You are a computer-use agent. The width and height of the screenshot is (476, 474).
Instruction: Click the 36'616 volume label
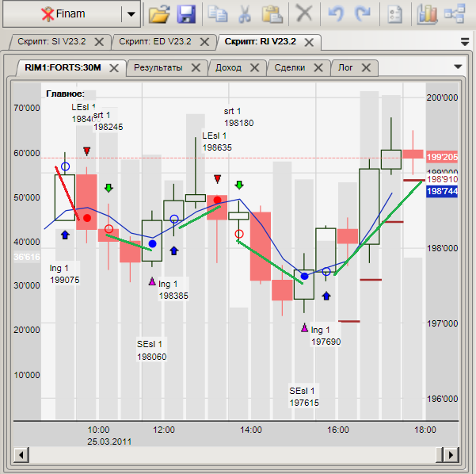click(27, 257)
